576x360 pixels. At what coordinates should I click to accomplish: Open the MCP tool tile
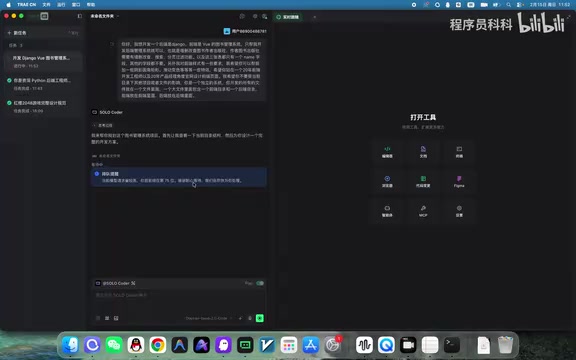[x=423, y=211]
